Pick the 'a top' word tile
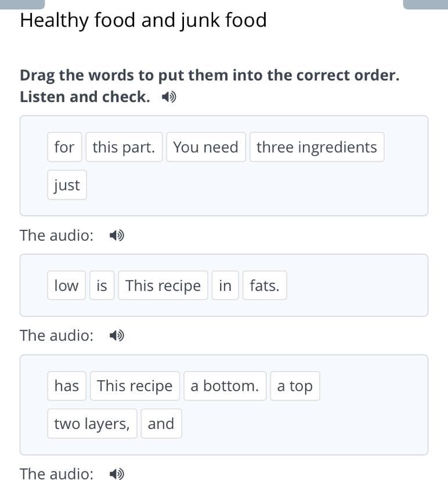448x480 pixels. (295, 386)
